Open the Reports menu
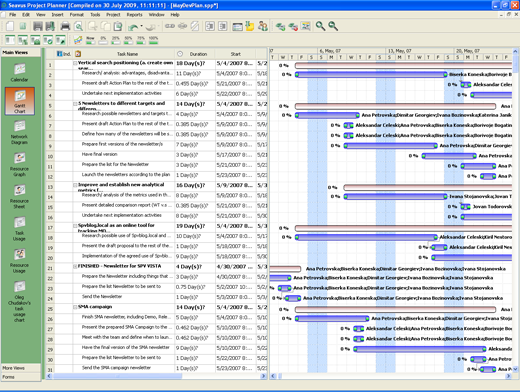The image size is (520, 392). 134,15
